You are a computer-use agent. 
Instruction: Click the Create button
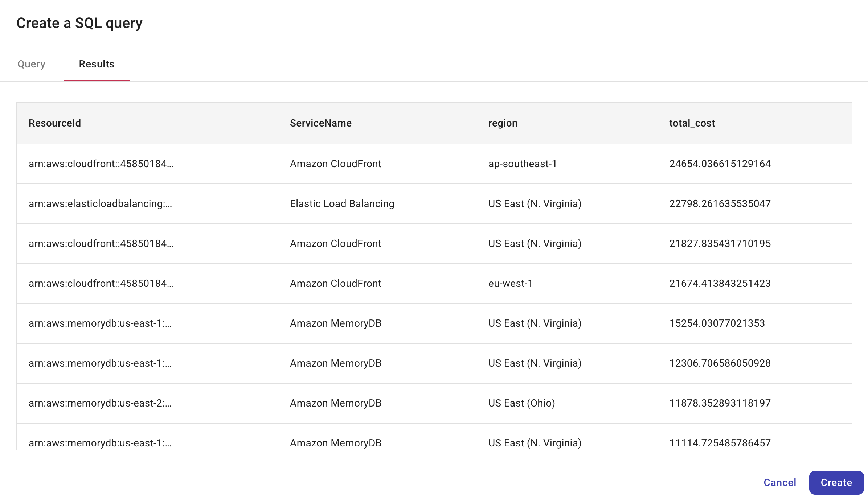pos(836,482)
